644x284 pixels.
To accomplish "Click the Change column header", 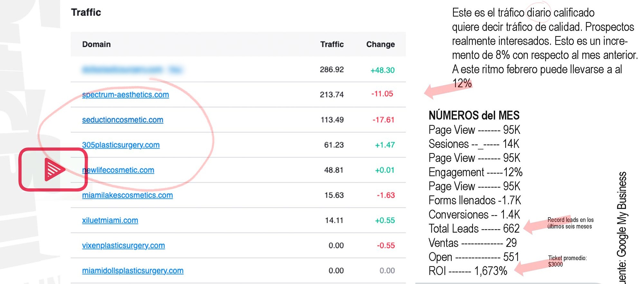I will click(x=380, y=44).
